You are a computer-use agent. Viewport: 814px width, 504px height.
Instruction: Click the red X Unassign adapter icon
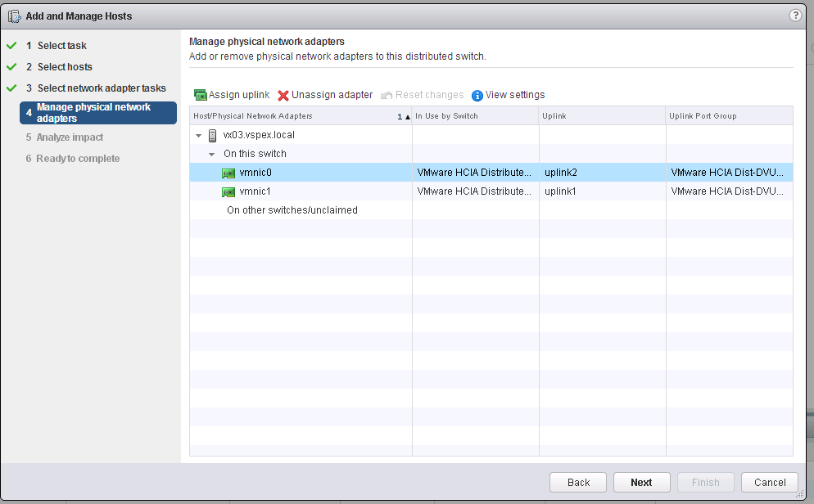click(283, 96)
